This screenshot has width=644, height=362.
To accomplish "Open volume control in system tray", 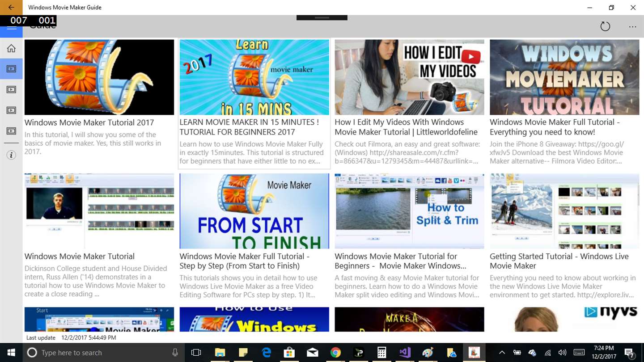I will point(562,353).
